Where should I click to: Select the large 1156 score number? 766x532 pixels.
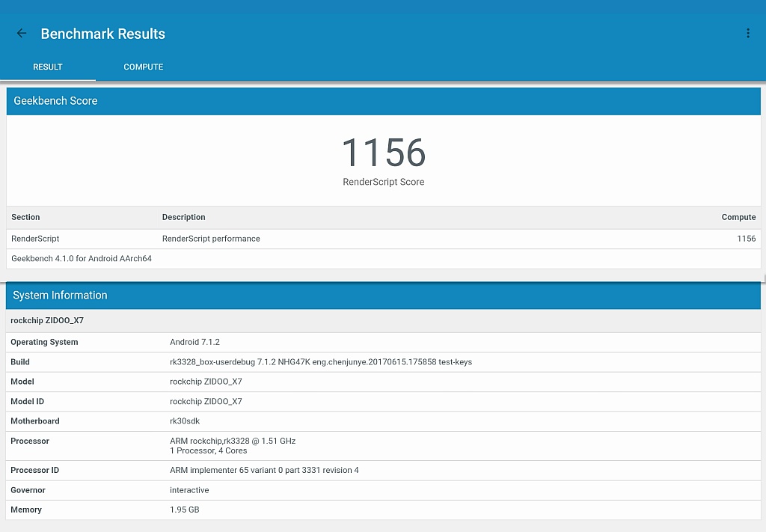pyautogui.click(x=384, y=153)
